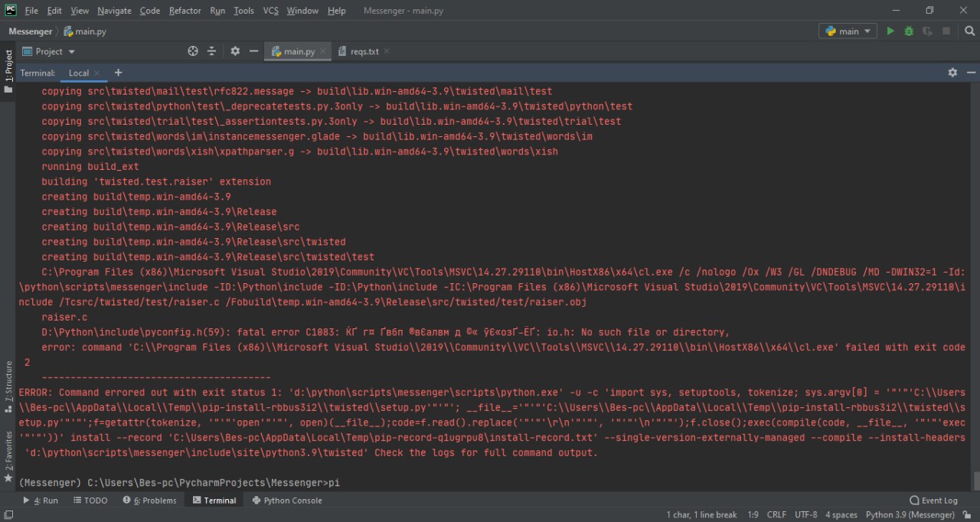The height and width of the screenshot is (522, 980).
Task: Click the PyCharm logo icon in title bar
Action: tap(10, 10)
